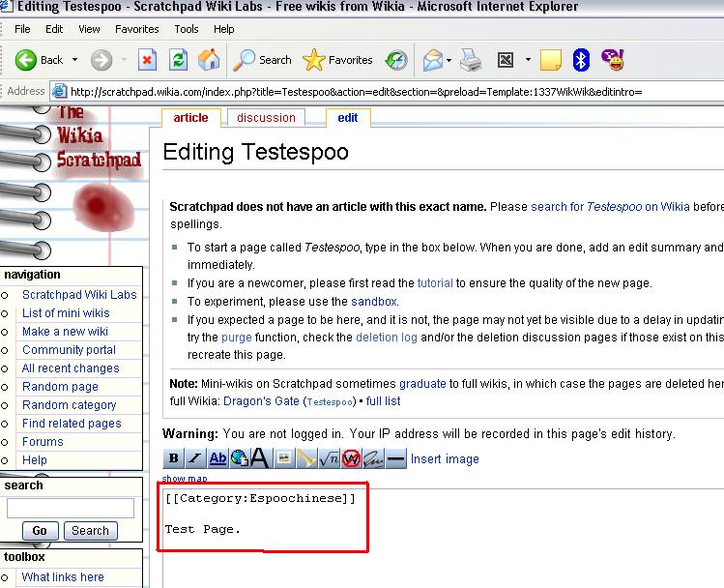The width and height of the screenshot is (724, 588).
Task: Click the yellow sticky note icon
Action: pos(551,60)
